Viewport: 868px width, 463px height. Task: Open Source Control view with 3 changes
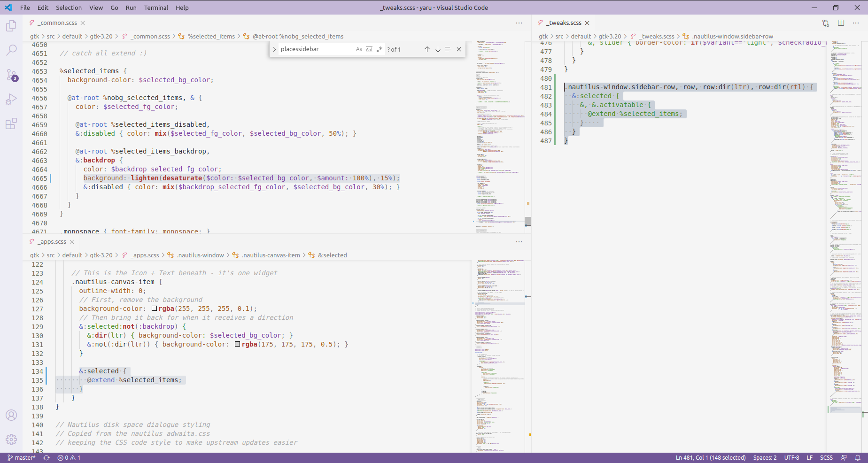click(11, 75)
